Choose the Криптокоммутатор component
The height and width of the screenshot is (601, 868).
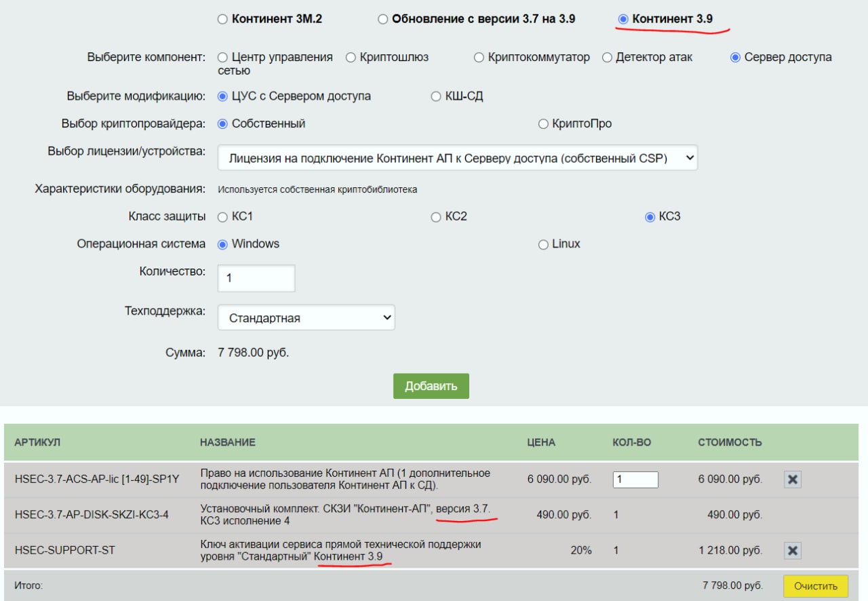tap(479, 58)
